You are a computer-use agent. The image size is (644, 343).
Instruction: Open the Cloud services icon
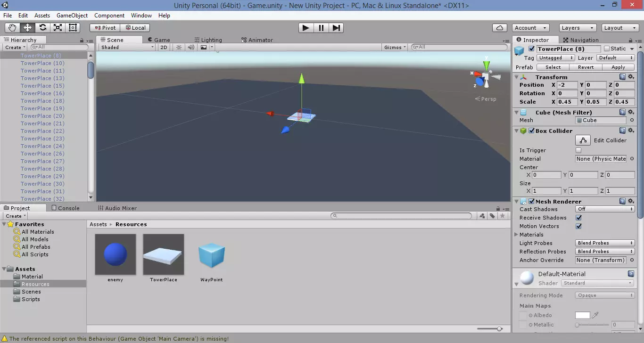pyautogui.click(x=499, y=28)
